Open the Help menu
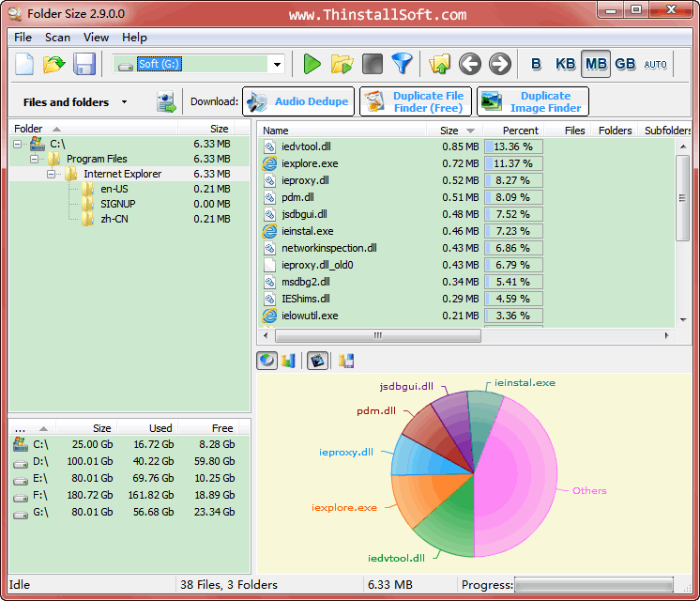The image size is (700, 601). coord(134,37)
